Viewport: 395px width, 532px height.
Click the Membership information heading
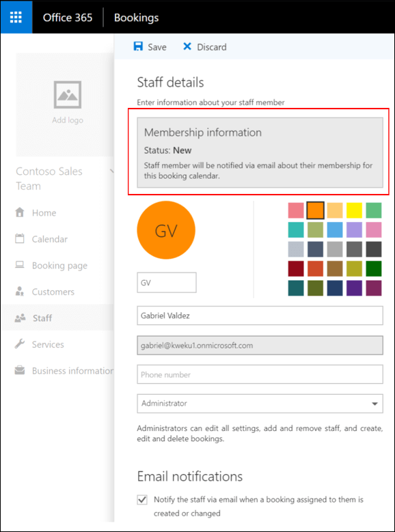tap(203, 132)
